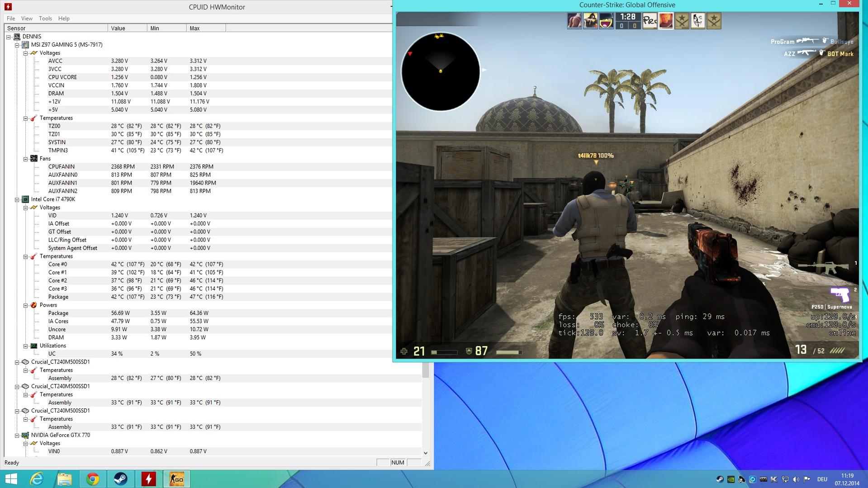
Task: Click the Ready status bar text
Action: [12, 463]
